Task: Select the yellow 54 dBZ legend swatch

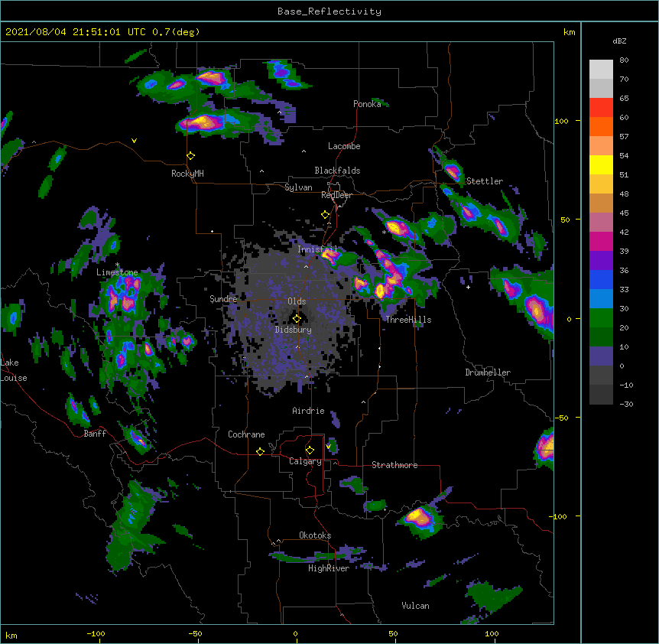Action: pos(601,164)
